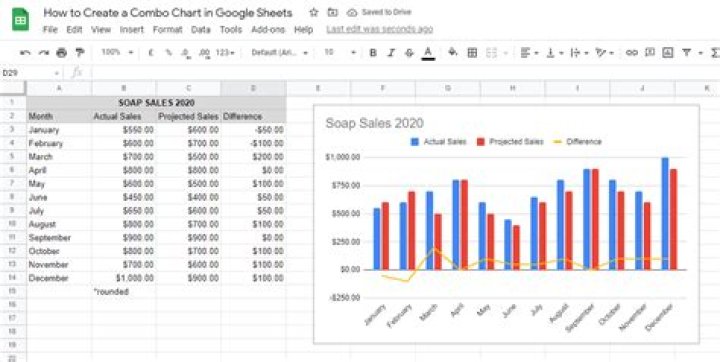Image resolution: width=720 pixels, height=362 pixels.
Task: Click the Undo arrow in the toolbar
Action: tap(25, 53)
